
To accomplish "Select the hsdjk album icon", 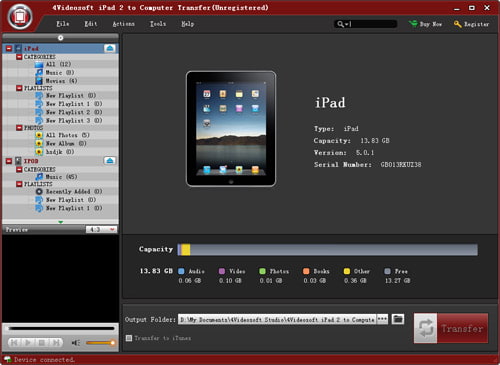I will point(39,152).
